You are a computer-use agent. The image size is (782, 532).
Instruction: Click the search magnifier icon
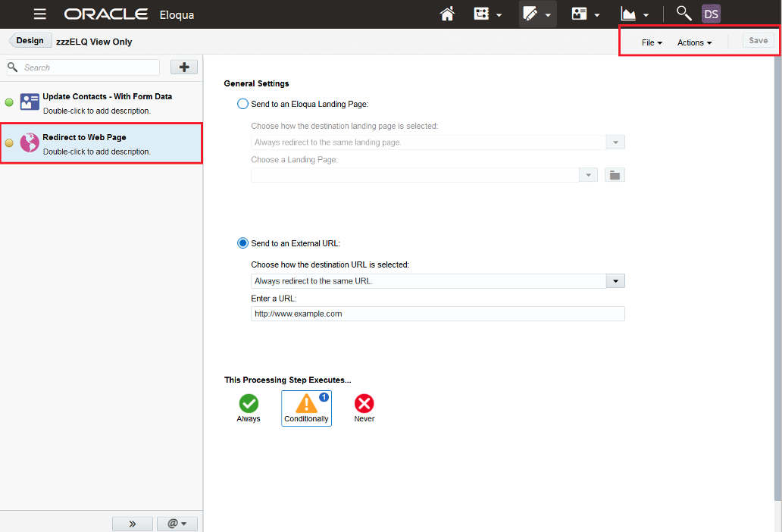pos(683,13)
